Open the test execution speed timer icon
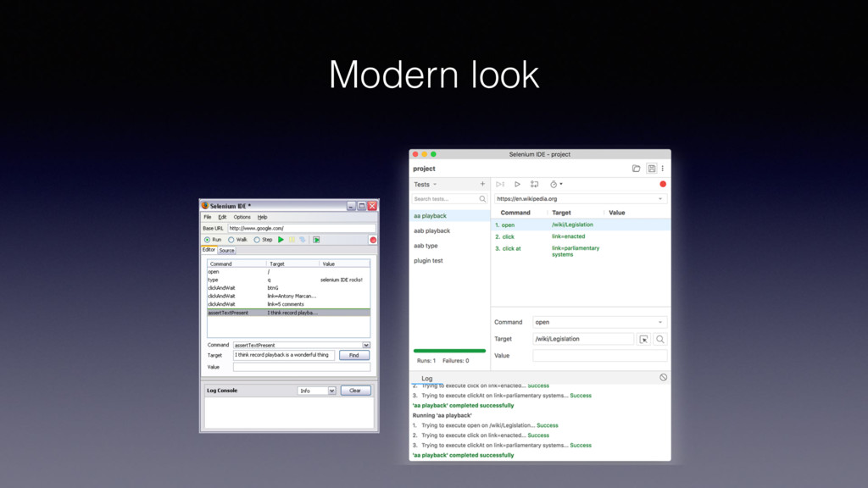868x488 pixels. pos(555,184)
